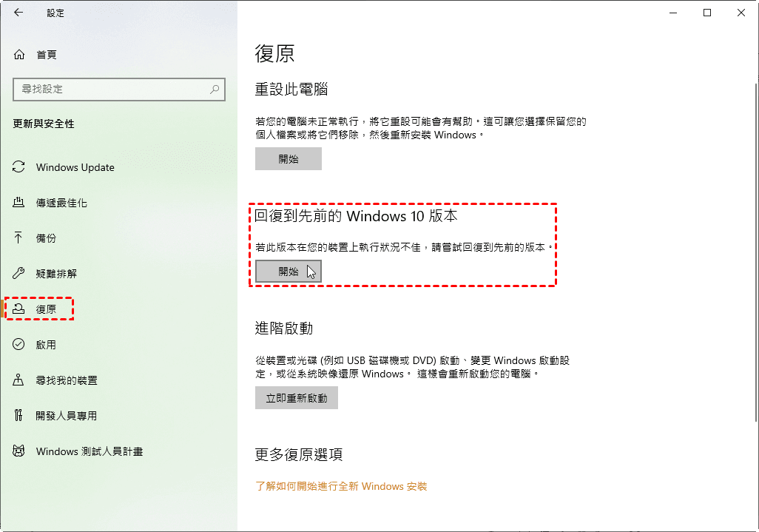Click 開始 under 重設此電腦

pos(289,159)
